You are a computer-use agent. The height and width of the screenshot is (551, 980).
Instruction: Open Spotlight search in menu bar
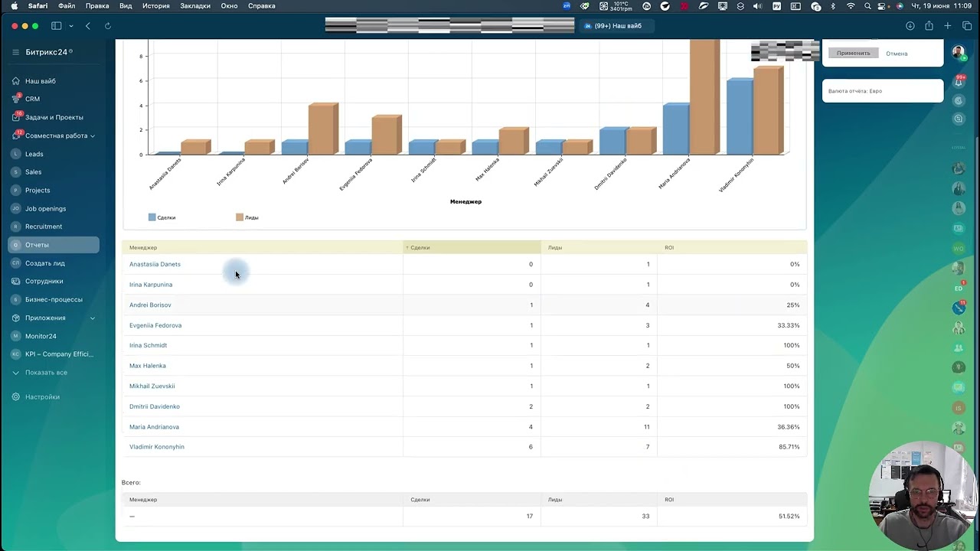(867, 6)
